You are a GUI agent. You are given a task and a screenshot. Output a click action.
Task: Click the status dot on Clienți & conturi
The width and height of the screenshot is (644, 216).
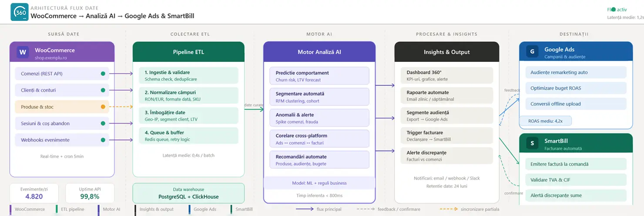pos(103,90)
